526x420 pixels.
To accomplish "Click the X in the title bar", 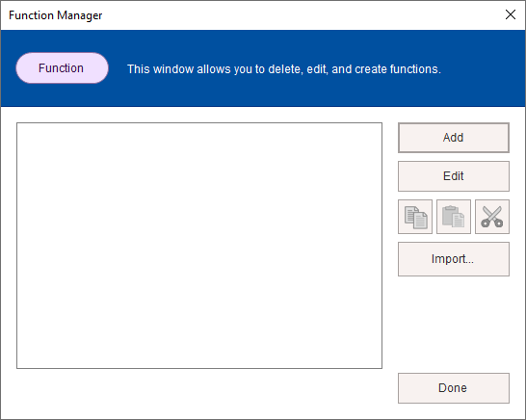I will pyautogui.click(x=511, y=14).
